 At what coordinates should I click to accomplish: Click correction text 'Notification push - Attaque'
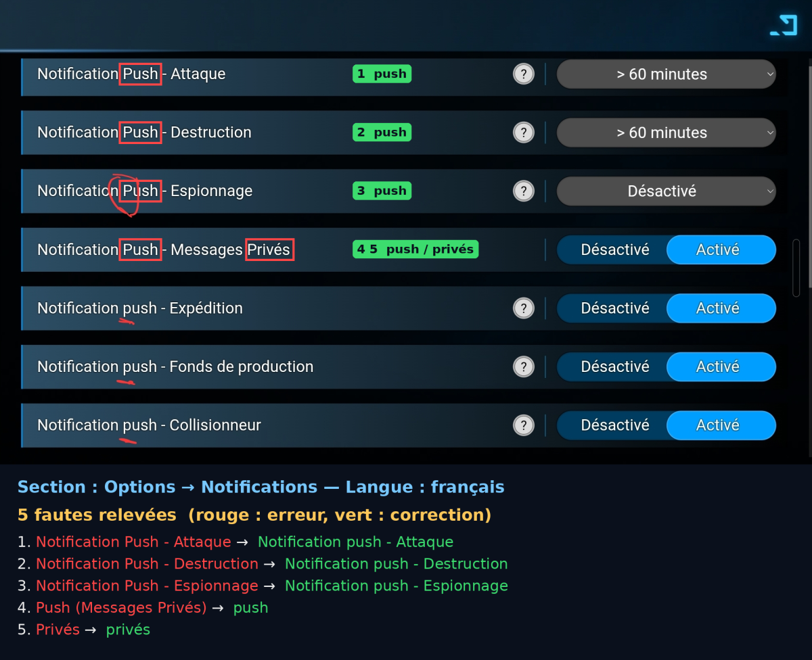tap(355, 542)
